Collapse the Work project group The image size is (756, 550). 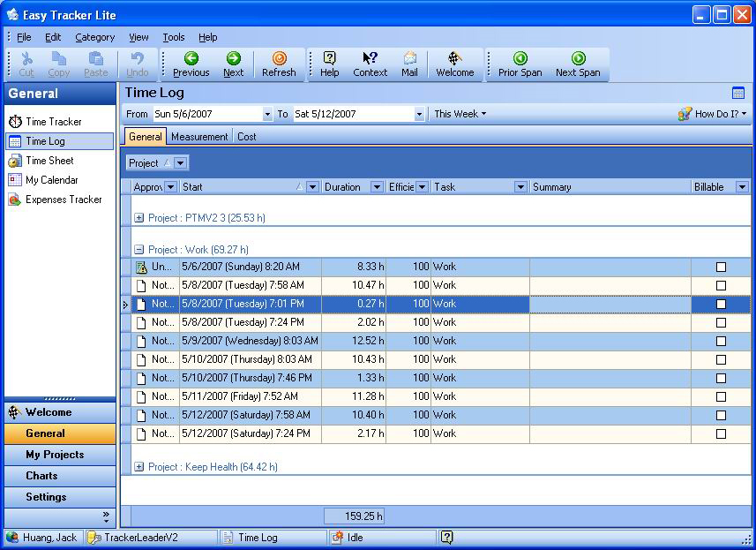138,250
